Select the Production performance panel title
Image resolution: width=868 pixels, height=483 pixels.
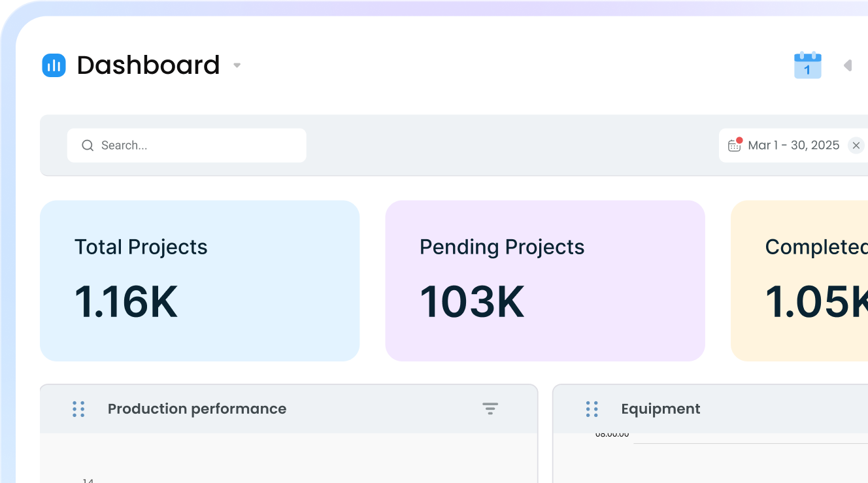[197, 409]
